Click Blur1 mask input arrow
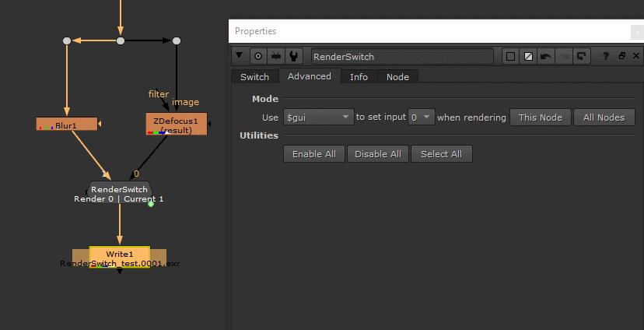This screenshot has height=330, width=644. coord(100,124)
